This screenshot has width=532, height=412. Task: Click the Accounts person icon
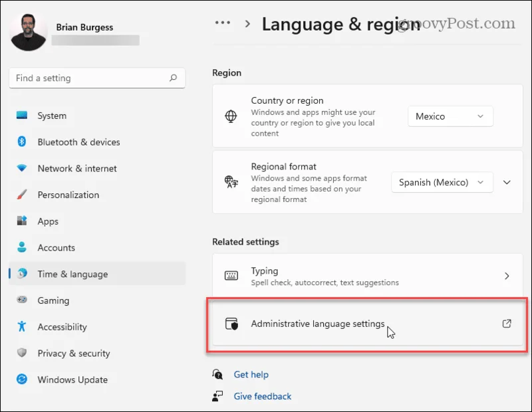coord(22,247)
